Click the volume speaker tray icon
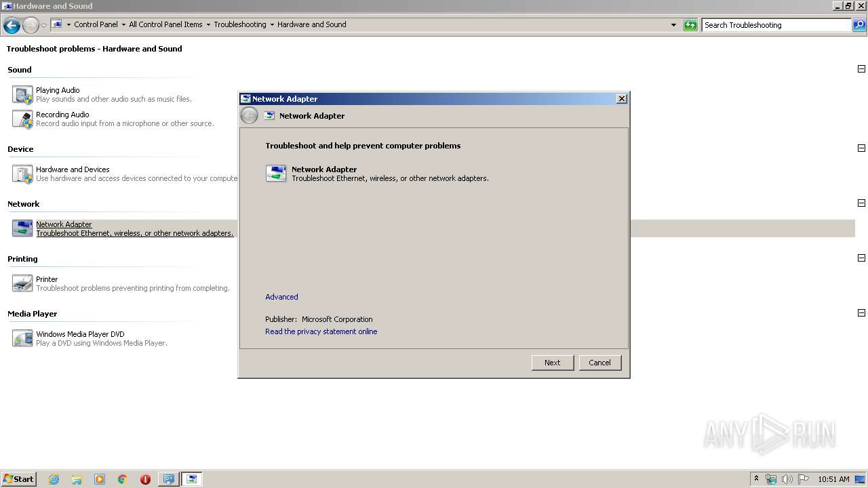Image resolution: width=868 pixels, height=488 pixels. tap(787, 479)
